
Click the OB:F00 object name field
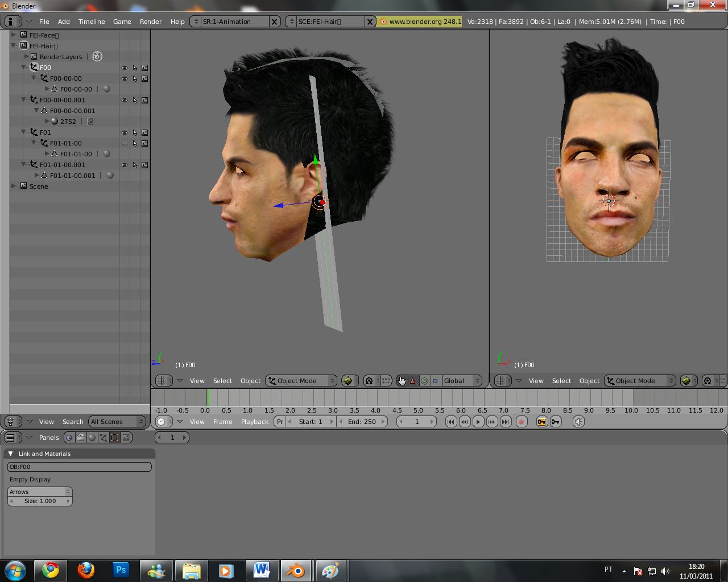pos(79,467)
